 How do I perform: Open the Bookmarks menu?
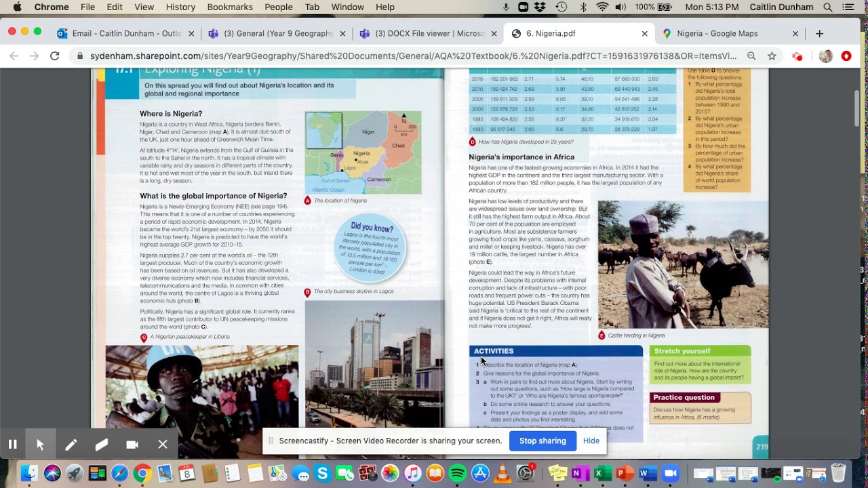pos(230,7)
